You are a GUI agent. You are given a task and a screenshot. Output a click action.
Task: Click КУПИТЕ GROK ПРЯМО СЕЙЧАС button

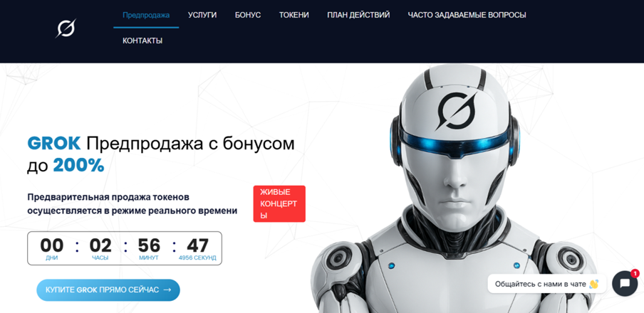pyautogui.click(x=108, y=290)
